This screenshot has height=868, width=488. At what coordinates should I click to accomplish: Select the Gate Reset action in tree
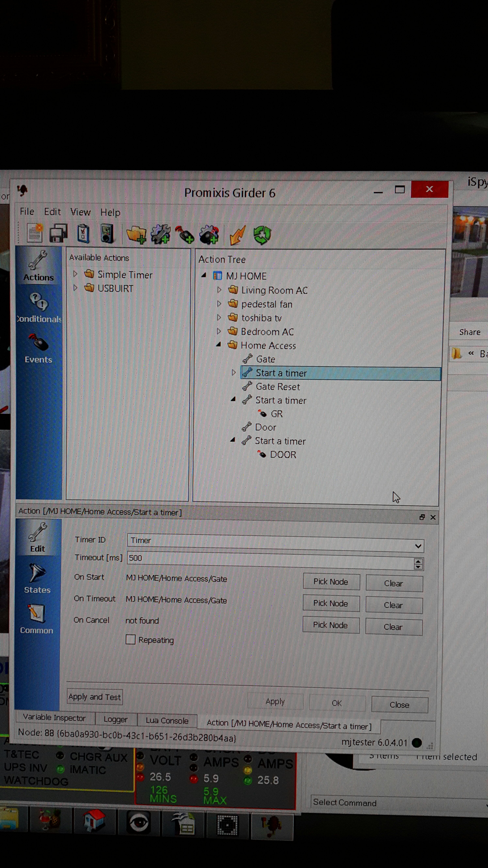point(278,386)
